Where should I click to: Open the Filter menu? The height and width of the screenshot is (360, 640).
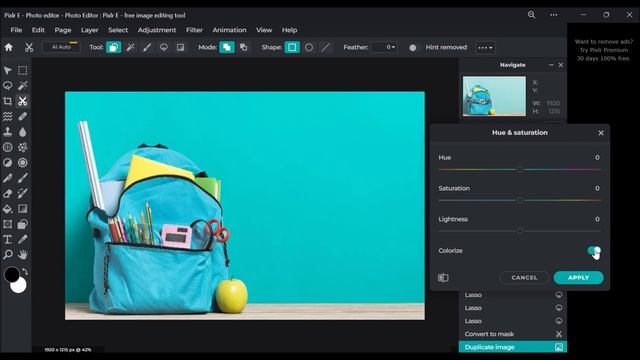pos(194,30)
